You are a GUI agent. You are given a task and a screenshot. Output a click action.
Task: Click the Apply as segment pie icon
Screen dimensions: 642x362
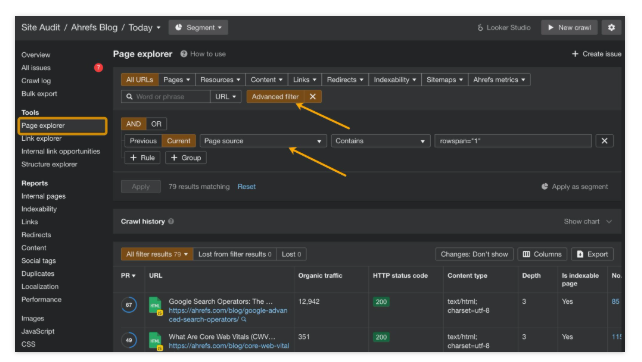[545, 186]
